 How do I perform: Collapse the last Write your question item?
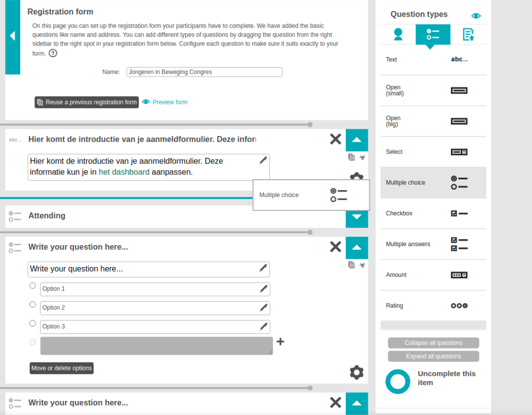point(356,404)
